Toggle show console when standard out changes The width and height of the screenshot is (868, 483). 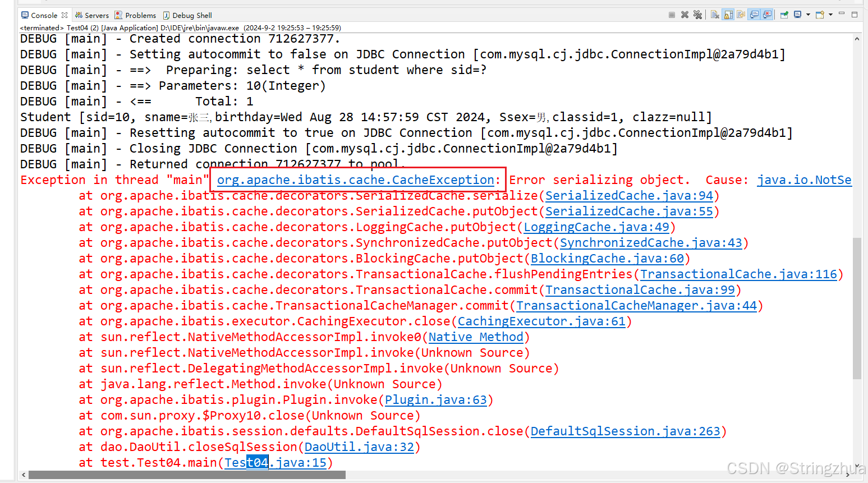tap(755, 15)
